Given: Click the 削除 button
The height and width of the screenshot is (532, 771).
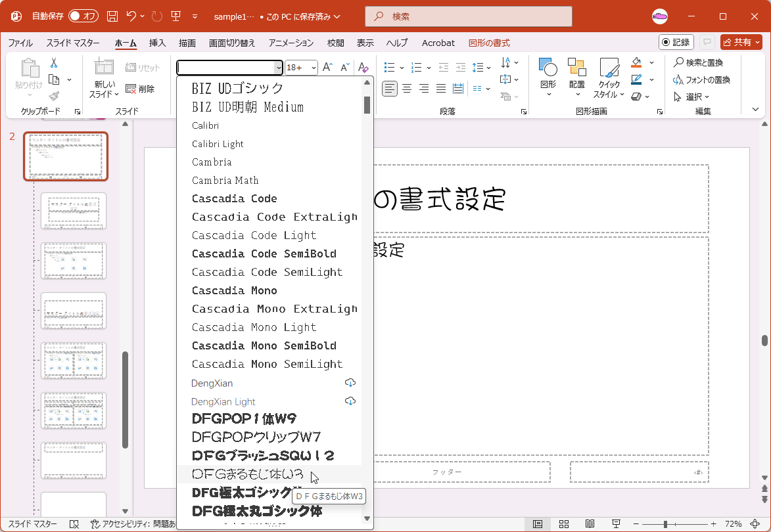Looking at the screenshot, I should coord(141,89).
